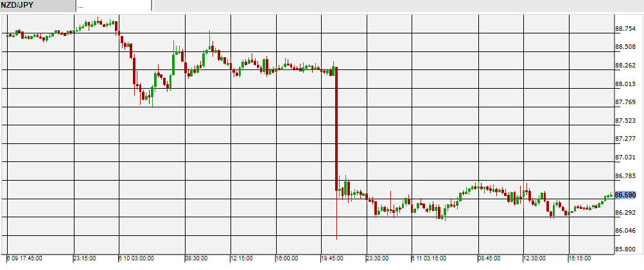Click the 08:30:00 time axis label

196,258
